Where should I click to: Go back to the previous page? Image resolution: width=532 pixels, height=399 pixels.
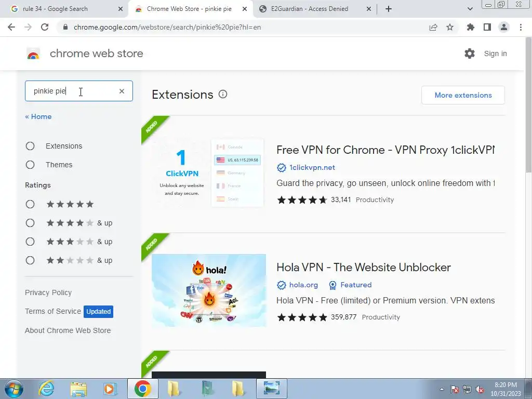[11, 27]
